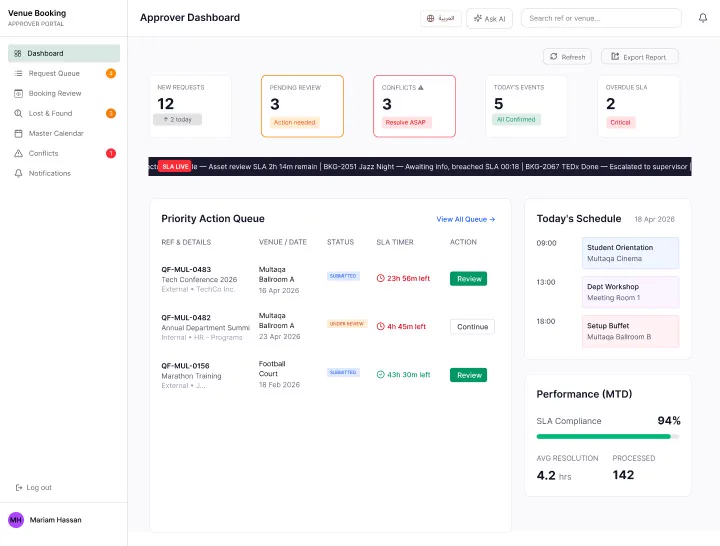The height and width of the screenshot is (546, 720).
Task: Open Request Queue menu item
Action: [x=64, y=73]
